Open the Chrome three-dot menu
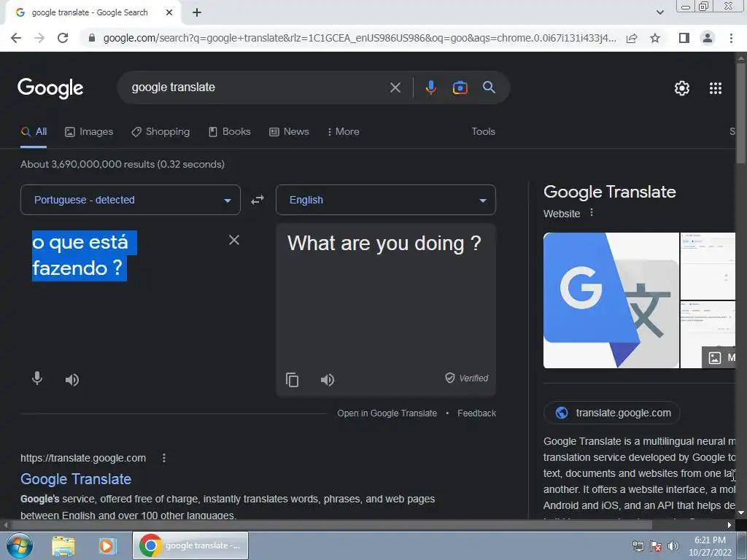 [731, 38]
